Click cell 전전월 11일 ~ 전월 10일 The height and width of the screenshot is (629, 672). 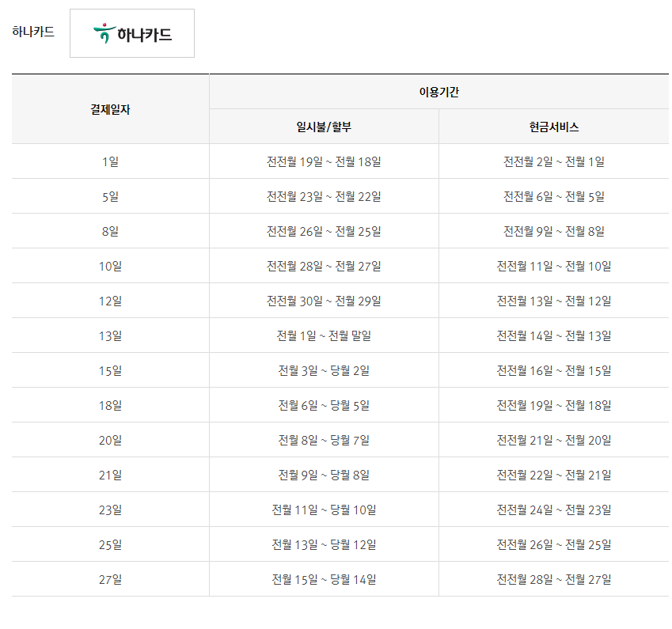click(554, 266)
